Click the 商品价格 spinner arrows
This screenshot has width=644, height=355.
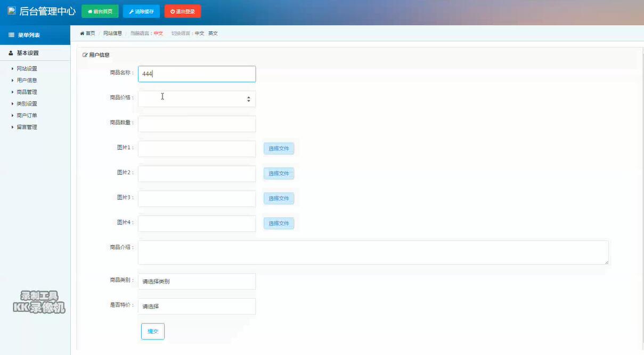click(x=249, y=99)
